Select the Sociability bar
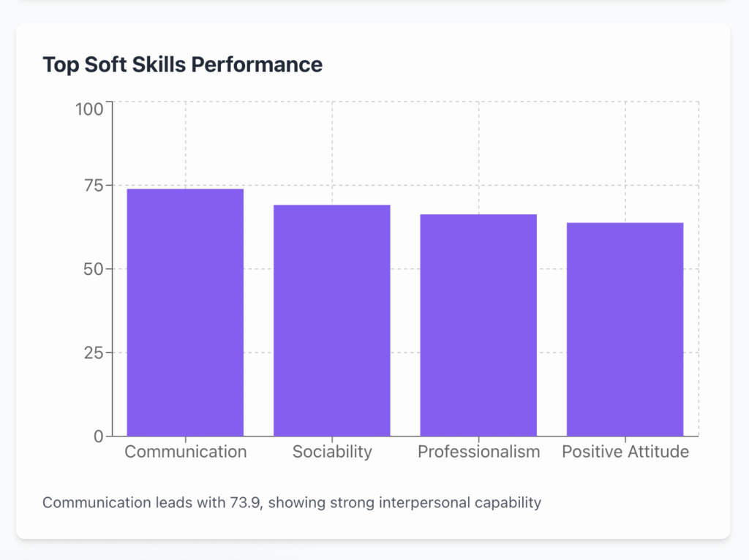Viewport: 749px width, 560px height. 331,320
